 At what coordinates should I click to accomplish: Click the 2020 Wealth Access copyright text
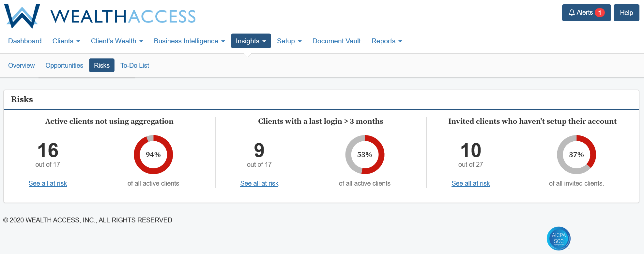(x=87, y=220)
